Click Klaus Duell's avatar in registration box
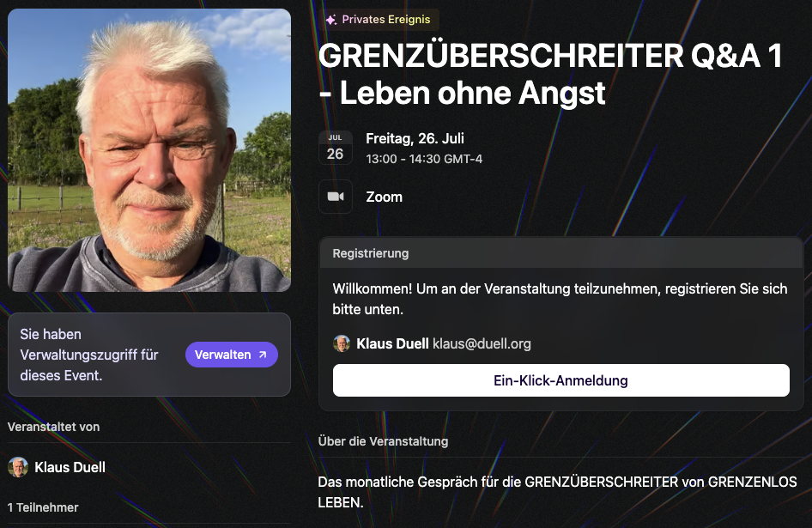Screen dimensions: 812x528 (342, 343)
